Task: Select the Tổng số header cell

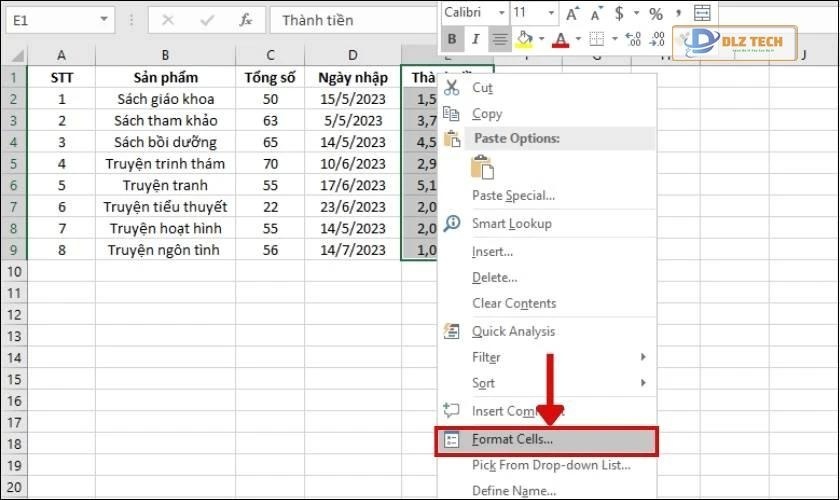Action: 270,78
